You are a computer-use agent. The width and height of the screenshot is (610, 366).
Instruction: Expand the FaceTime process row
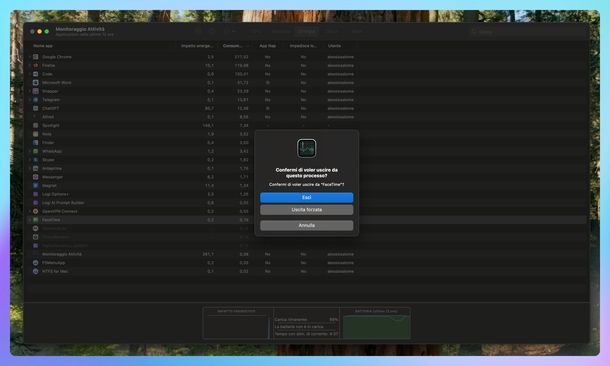(x=30, y=220)
